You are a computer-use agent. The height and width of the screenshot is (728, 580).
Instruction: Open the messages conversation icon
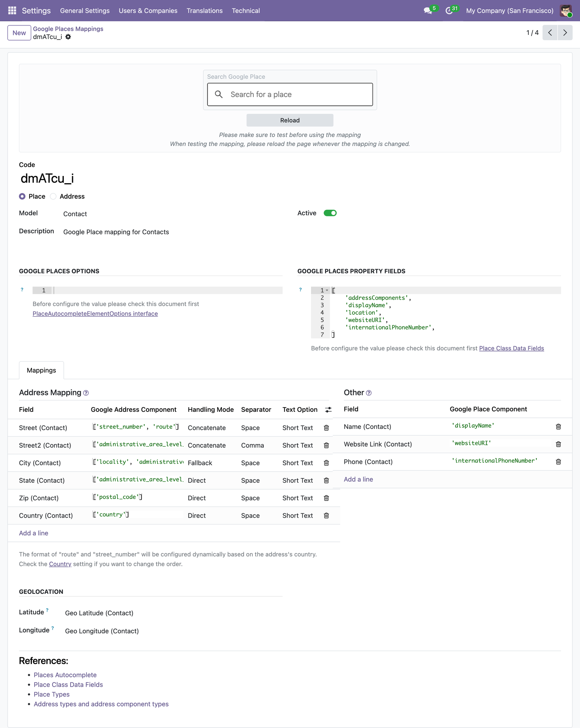click(x=428, y=11)
